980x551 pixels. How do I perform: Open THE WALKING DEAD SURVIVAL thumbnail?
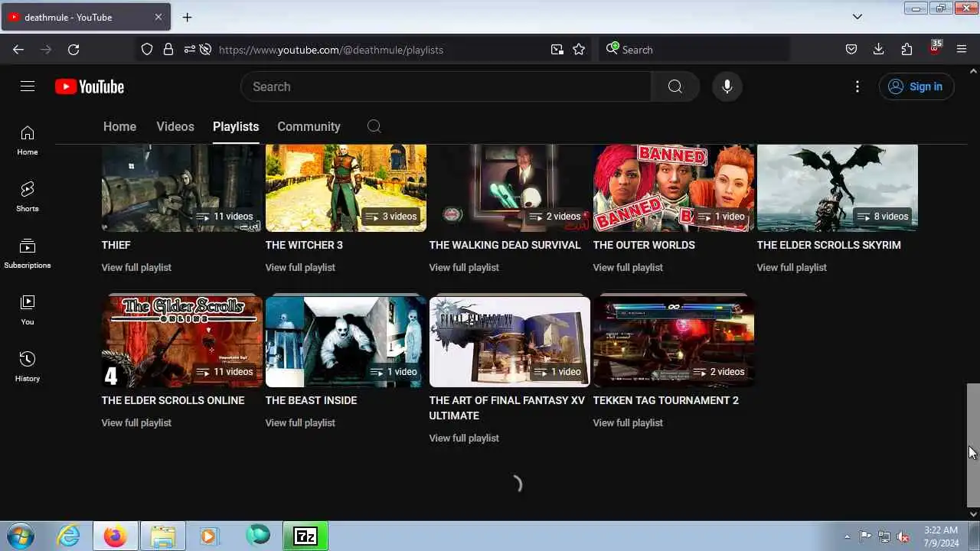(510, 187)
